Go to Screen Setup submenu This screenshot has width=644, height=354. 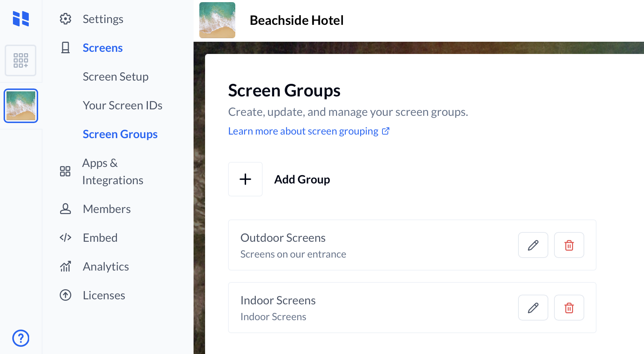tap(115, 77)
